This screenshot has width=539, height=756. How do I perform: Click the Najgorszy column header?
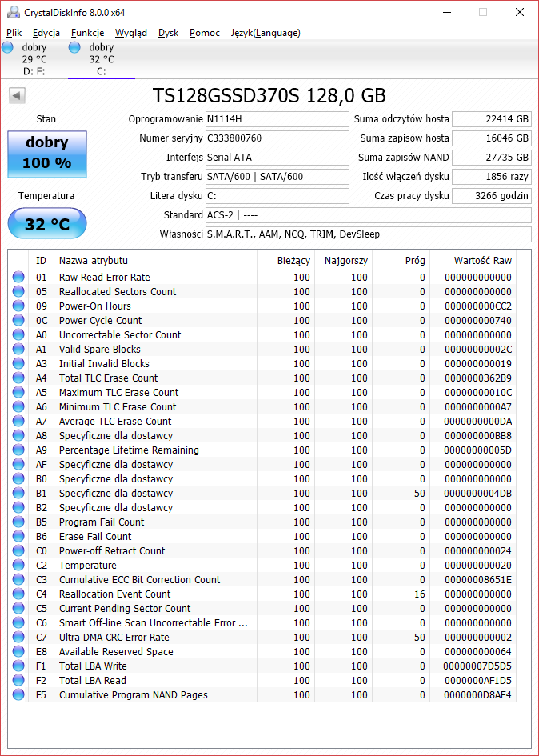click(343, 260)
